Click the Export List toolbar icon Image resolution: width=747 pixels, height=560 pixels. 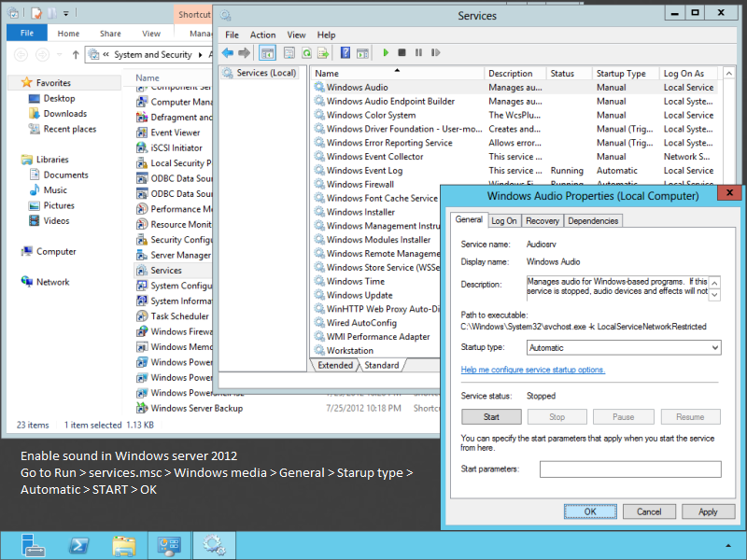pos(323,53)
